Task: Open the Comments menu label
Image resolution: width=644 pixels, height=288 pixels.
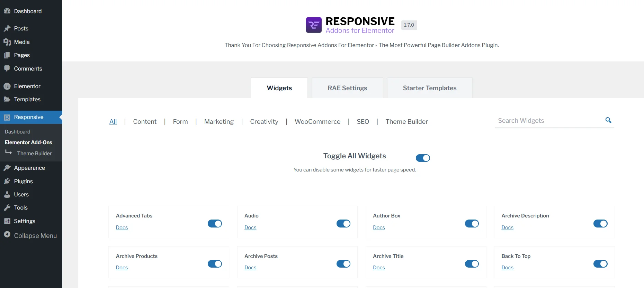Action: (x=28, y=68)
